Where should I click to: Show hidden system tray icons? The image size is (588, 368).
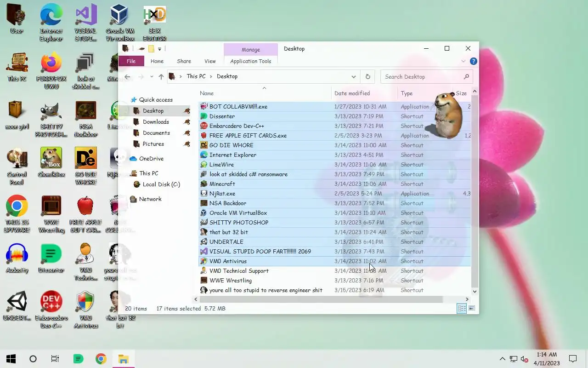502,359
